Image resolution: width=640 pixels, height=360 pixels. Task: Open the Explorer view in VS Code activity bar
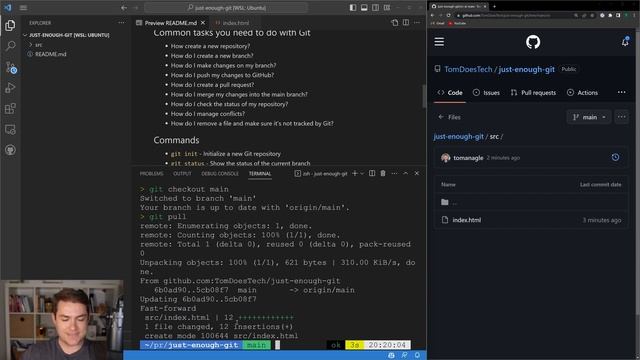[10, 25]
